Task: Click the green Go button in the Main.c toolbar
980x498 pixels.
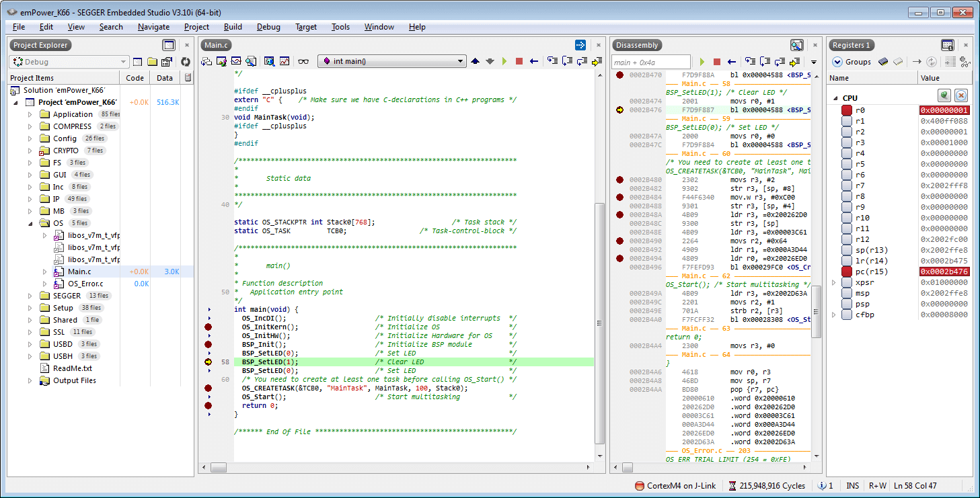Action: [504, 61]
